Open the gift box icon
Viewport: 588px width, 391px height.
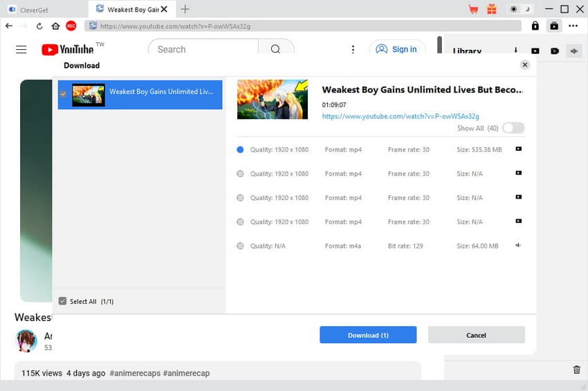pos(491,9)
